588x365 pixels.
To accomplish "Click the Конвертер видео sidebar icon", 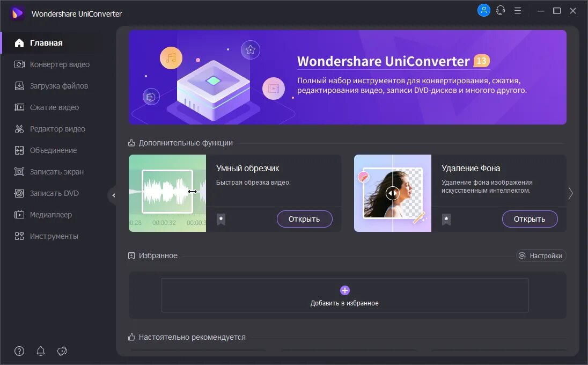I will tap(19, 64).
